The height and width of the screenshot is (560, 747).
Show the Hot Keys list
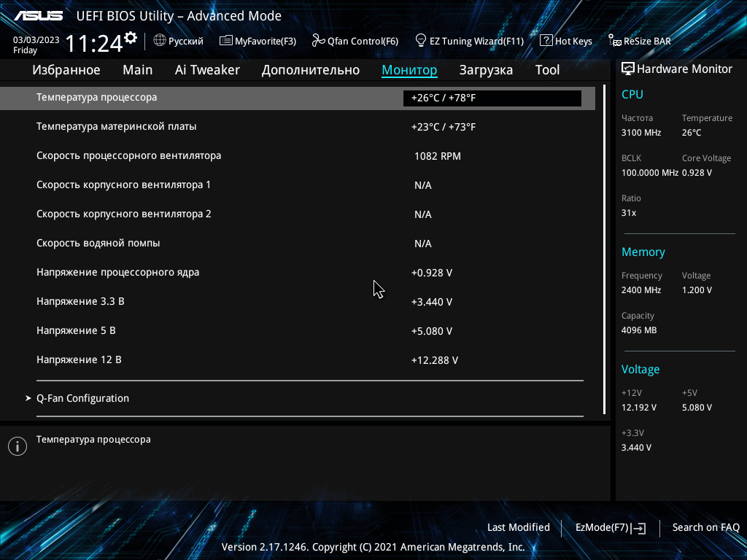pos(566,41)
